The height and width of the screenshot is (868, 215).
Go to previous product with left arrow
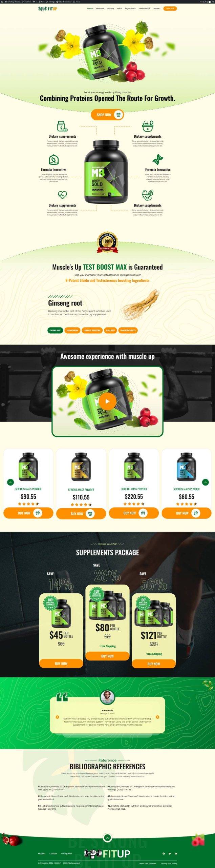[10, 482]
